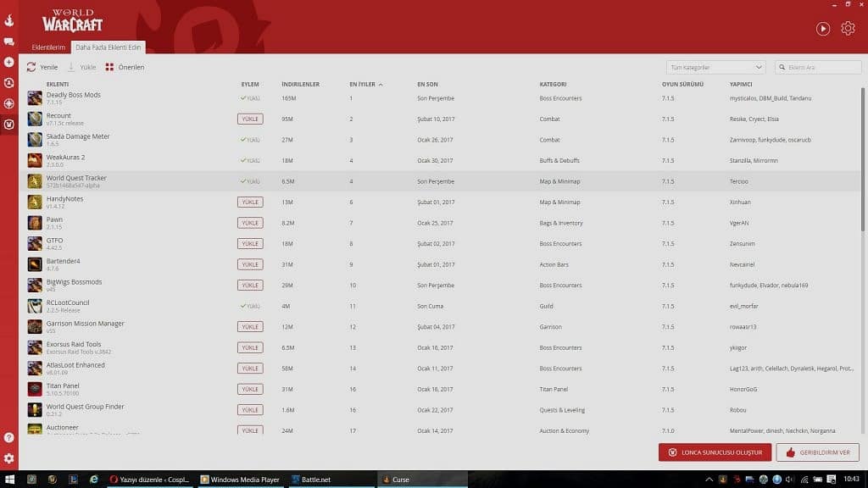Viewport: 868px width, 488px height.
Task: Switch to the Eklentilerim tab
Action: coord(48,47)
